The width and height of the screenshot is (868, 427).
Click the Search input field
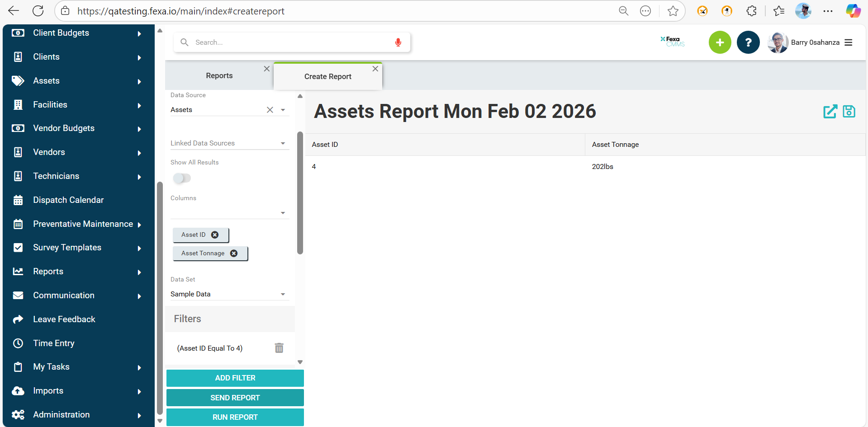pos(289,42)
